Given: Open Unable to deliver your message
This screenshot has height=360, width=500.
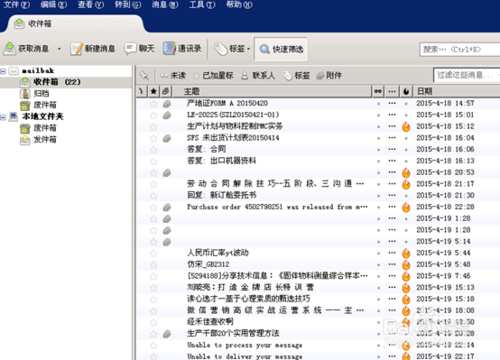Looking at the screenshot, I should [245, 356].
